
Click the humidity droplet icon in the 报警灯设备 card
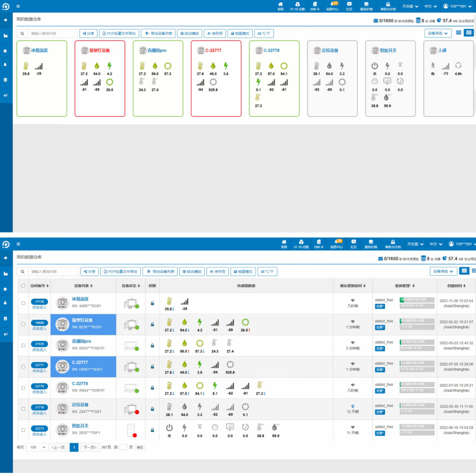click(x=97, y=66)
